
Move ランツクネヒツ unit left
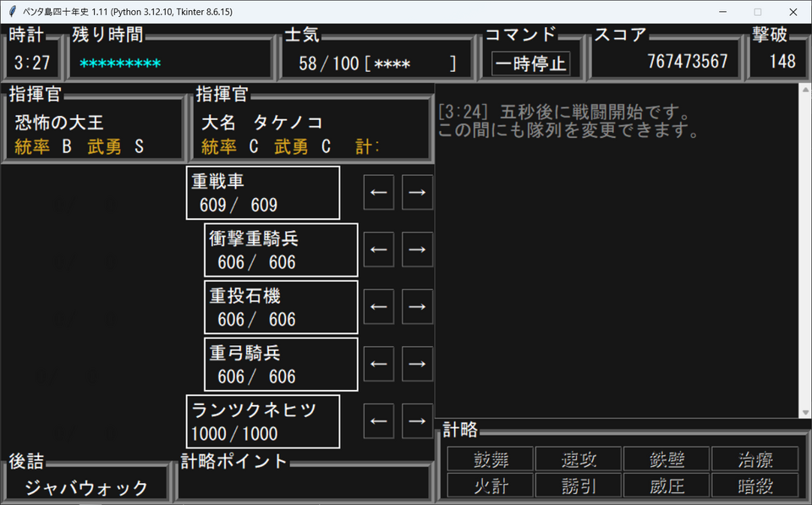pyautogui.click(x=379, y=420)
